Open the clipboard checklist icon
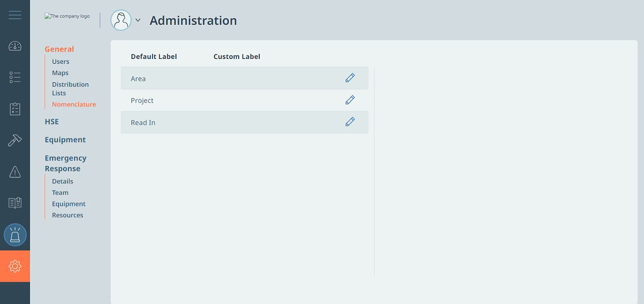 [x=15, y=109]
